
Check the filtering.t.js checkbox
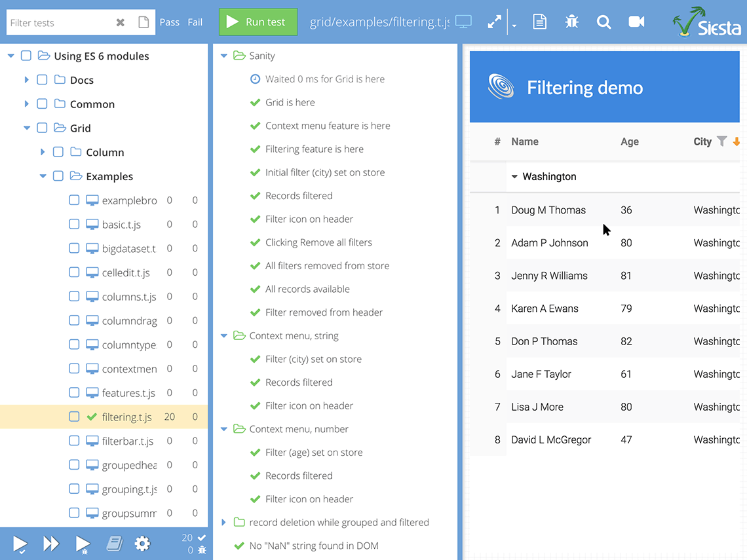tap(74, 417)
